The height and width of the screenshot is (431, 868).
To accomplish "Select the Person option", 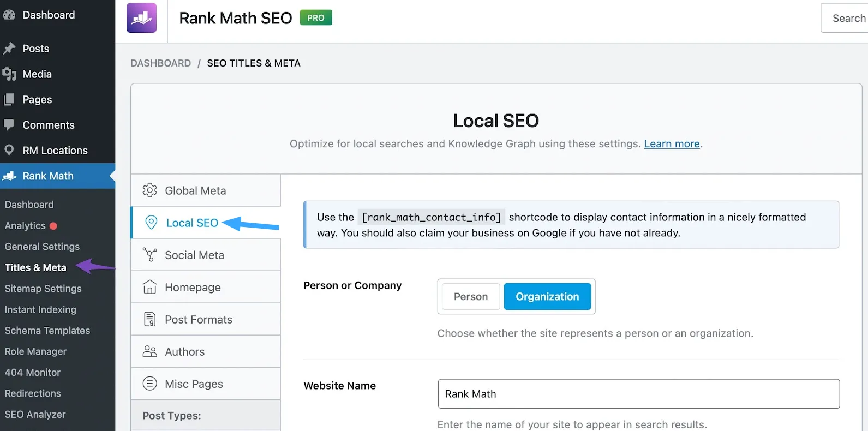I will click(x=471, y=296).
